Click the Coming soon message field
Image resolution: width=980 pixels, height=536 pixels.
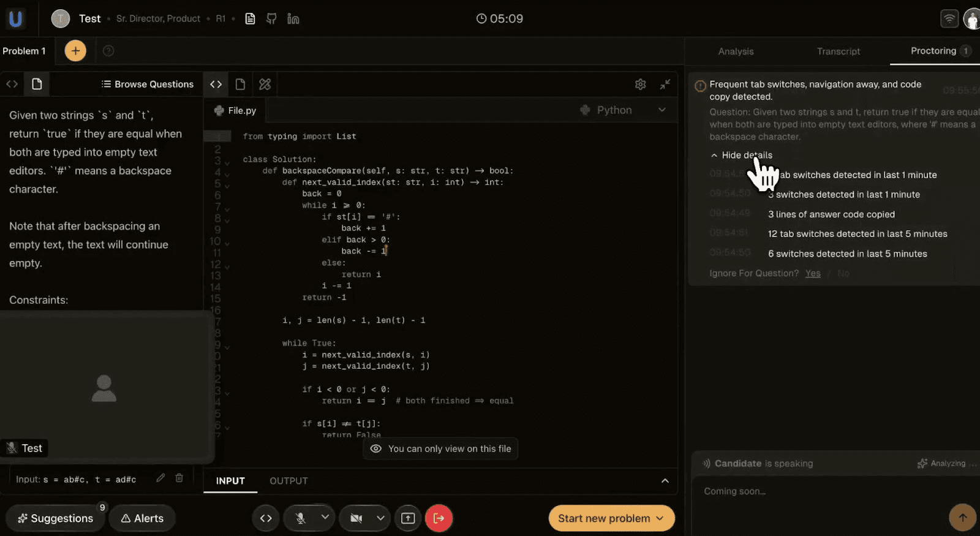tap(821, 491)
